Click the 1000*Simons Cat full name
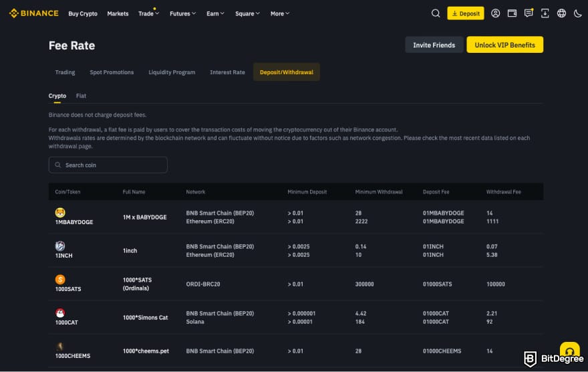Image resolution: width=588 pixels, height=372 pixels. pyautogui.click(x=145, y=318)
